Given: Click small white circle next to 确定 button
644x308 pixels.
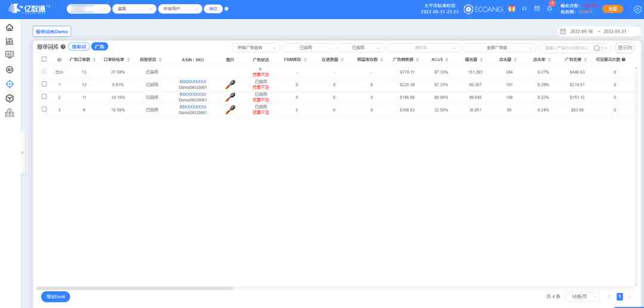Looking at the screenshot, I should coord(227,8).
